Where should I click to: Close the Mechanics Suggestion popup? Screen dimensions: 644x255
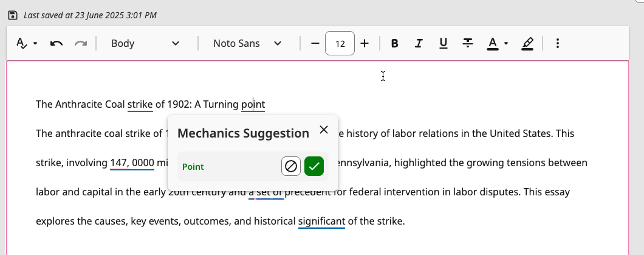pyautogui.click(x=324, y=130)
